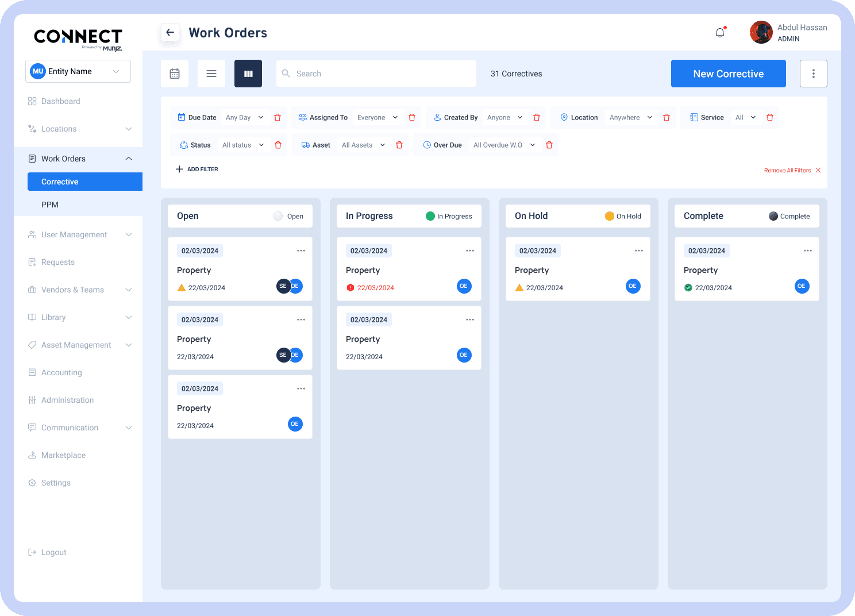Viewport: 855px width, 616px height.
Task: Click inside the Search field
Action: point(376,73)
